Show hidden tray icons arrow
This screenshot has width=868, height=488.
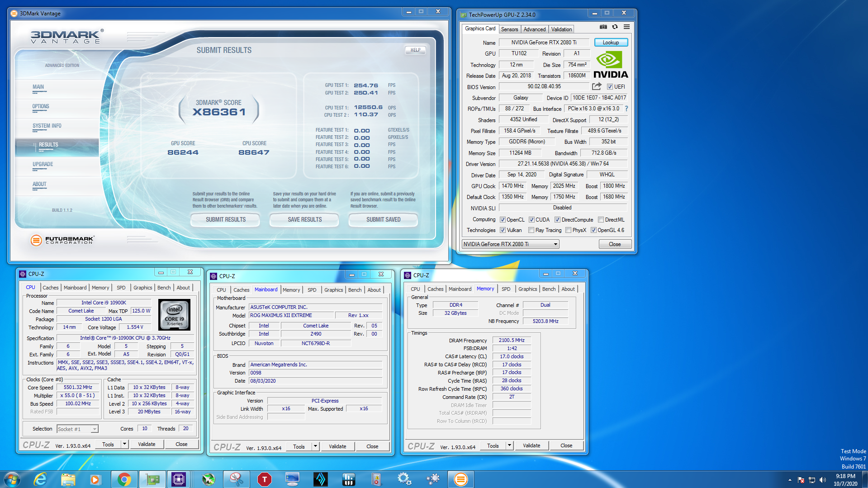[790, 480]
